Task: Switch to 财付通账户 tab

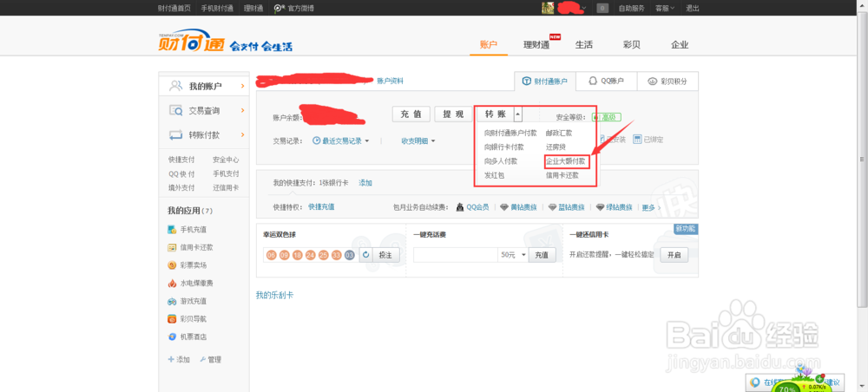Action: (545, 82)
